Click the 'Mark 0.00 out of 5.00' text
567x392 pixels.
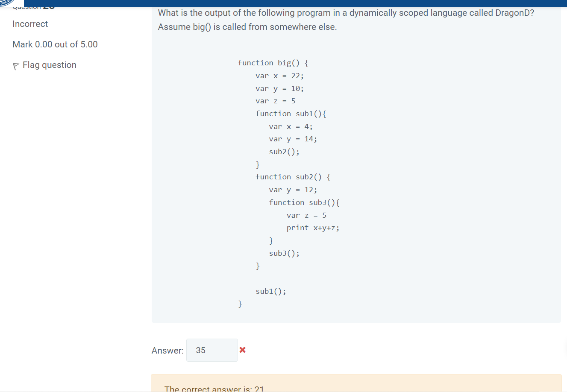click(x=55, y=44)
